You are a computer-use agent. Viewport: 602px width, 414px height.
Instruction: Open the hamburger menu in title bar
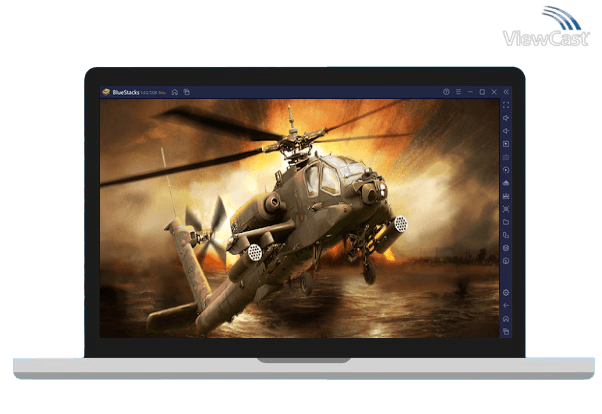458,92
